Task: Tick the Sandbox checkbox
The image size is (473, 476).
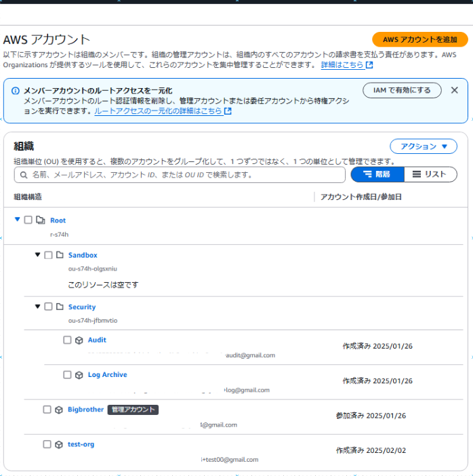Action: (x=48, y=255)
